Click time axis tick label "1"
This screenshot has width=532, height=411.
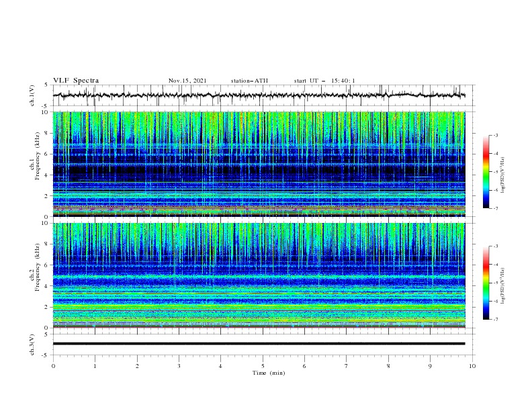pyautogui.click(x=95, y=366)
